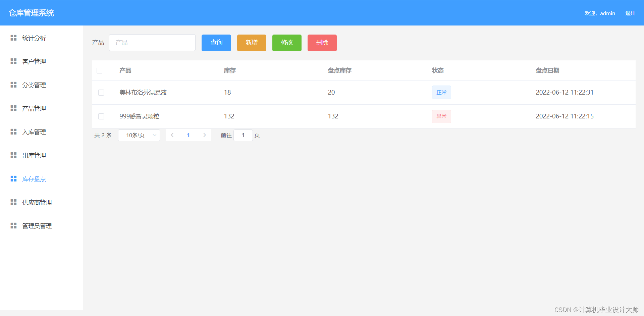
Task: Open 入库管理 menu item
Action: tap(42, 132)
